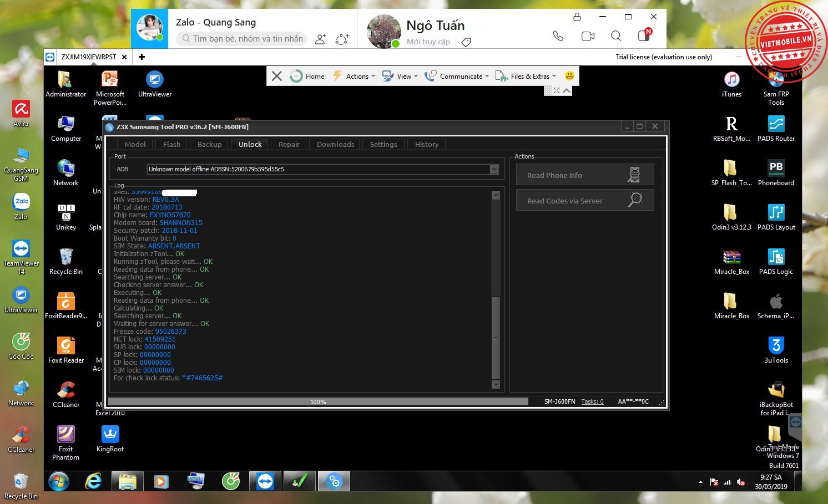Click the log scrollbar up arrow

click(496, 195)
